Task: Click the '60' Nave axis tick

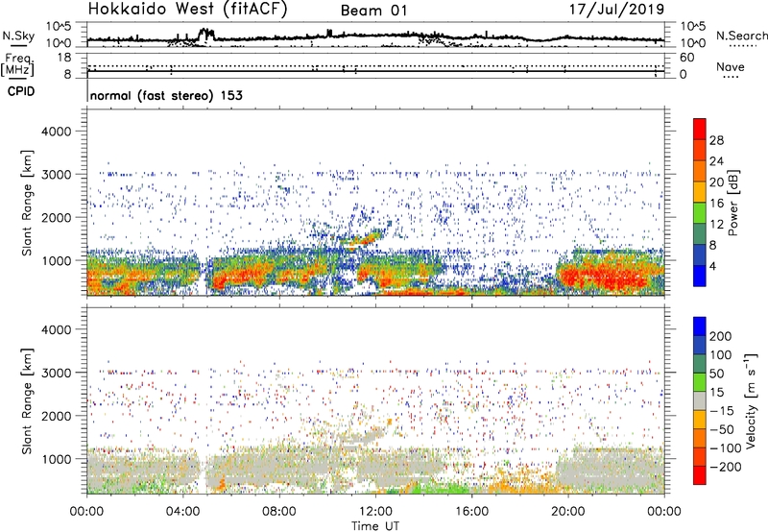Action: 686,58
